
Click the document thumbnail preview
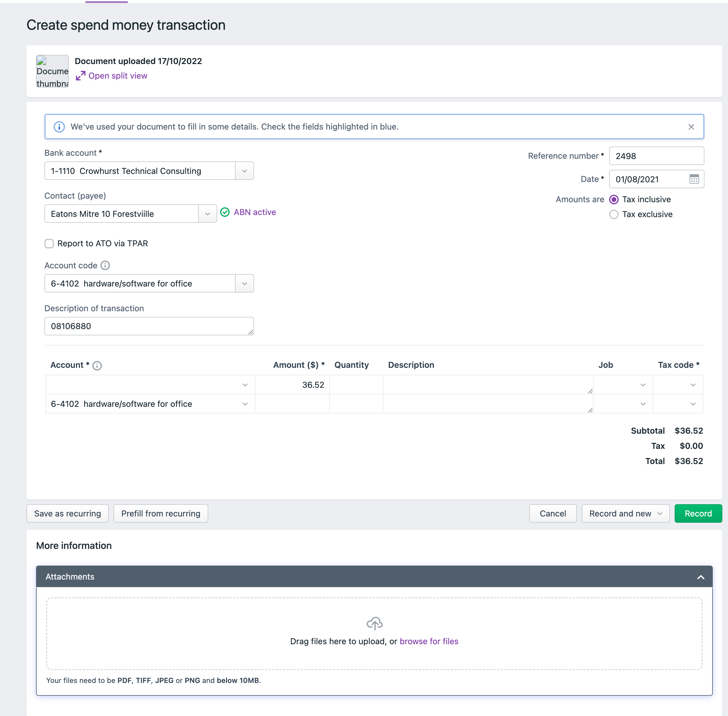pos(52,71)
